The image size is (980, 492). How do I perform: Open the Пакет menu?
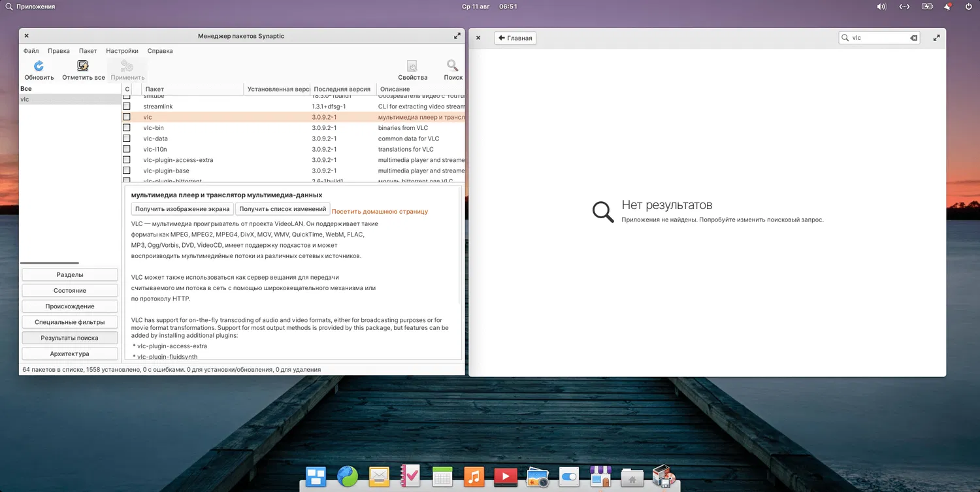[88, 51]
